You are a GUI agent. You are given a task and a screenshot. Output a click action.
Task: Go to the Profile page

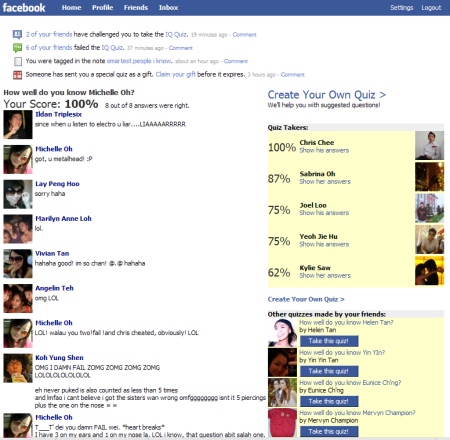pos(103,7)
